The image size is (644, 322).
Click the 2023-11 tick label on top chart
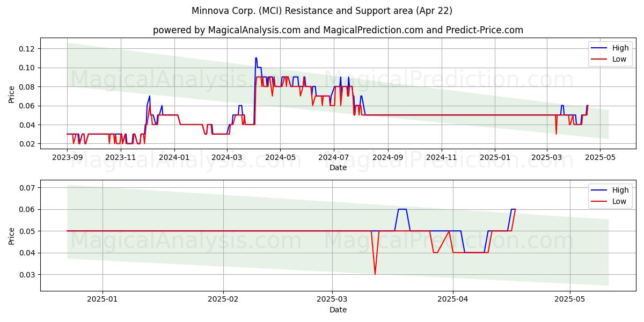[x=120, y=158]
